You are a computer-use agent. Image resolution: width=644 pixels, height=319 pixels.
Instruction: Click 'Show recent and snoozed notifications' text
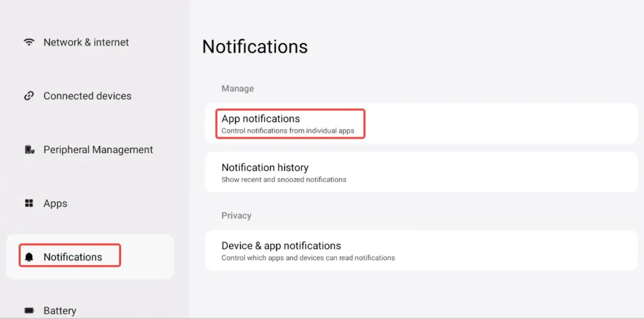pyautogui.click(x=284, y=179)
